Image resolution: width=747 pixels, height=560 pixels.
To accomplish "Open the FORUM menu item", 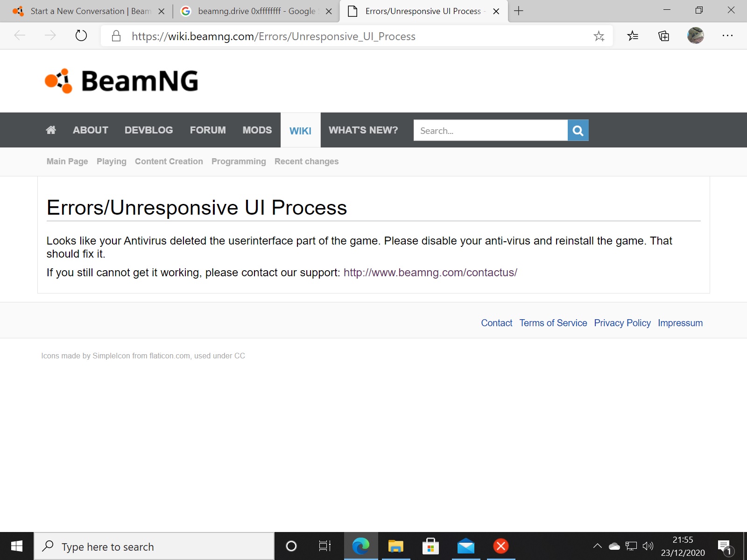I will (x=208, y=130).
